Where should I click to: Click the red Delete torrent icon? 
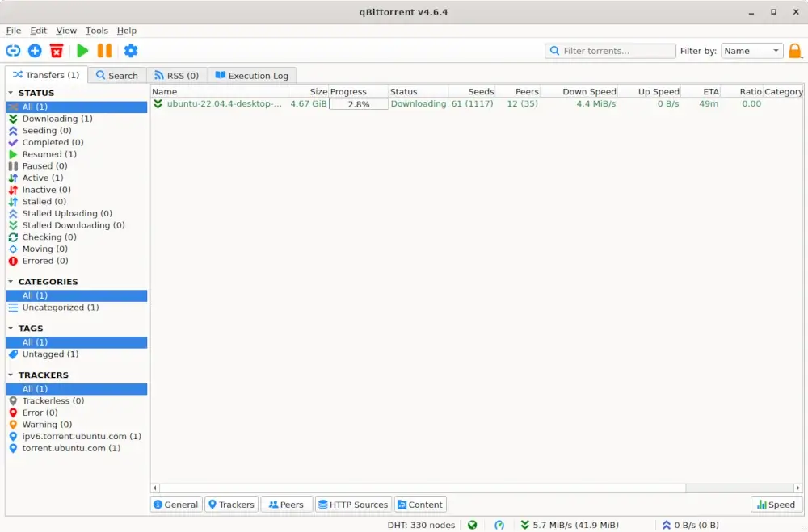click(57, 50)
